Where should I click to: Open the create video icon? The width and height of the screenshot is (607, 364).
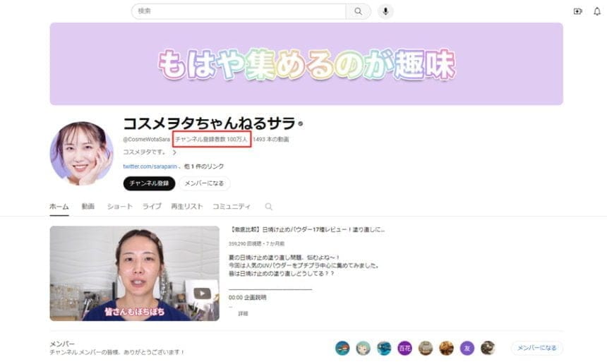(x=577, y=11)
